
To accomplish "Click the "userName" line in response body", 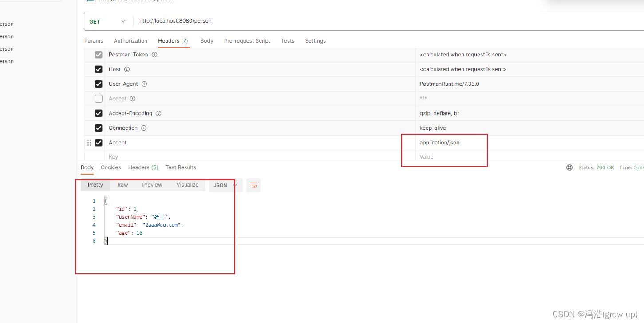I will pyautogui.click(x=143, y=217).
